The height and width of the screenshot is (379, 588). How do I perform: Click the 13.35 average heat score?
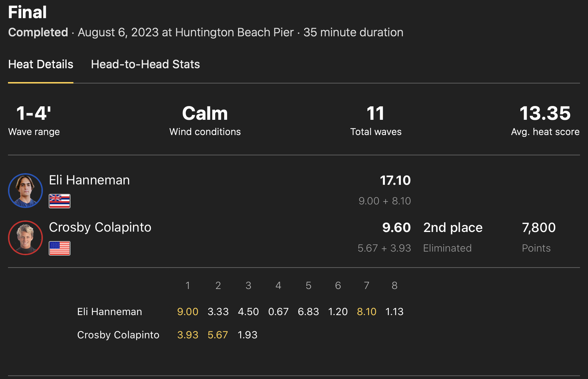pyautogui.click(x=545, y=114)
